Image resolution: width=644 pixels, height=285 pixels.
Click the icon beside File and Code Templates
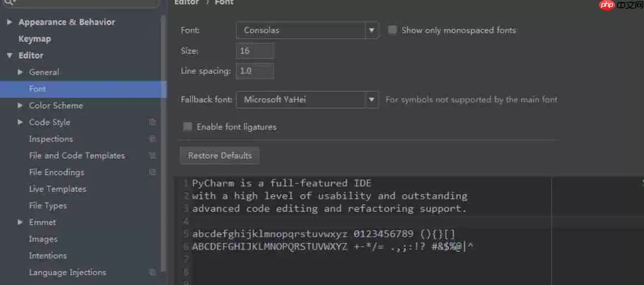click(153, 156)
